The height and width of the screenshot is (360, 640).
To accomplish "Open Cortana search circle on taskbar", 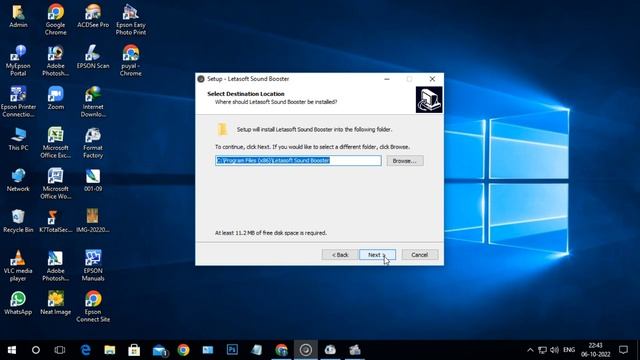I will [x=36, y=350].
